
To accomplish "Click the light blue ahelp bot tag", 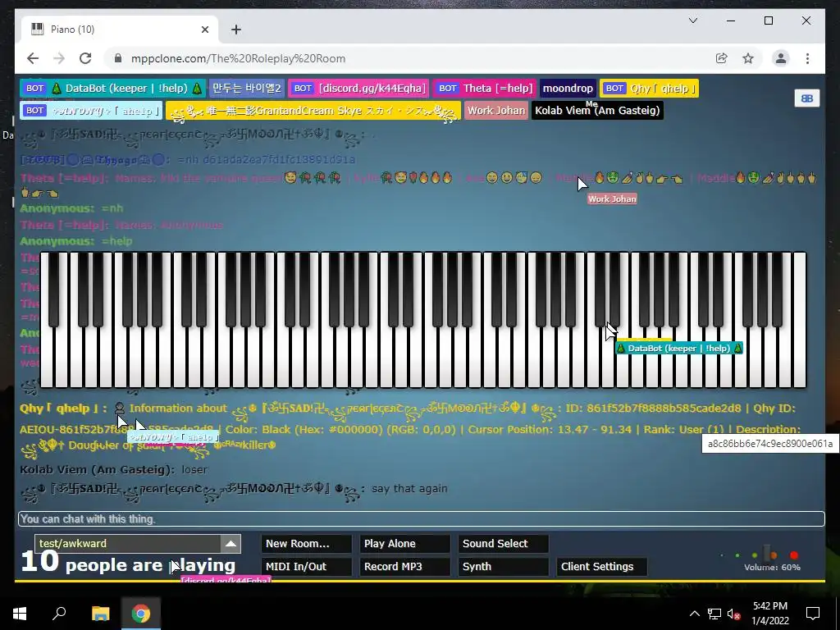I will coord(91,111).
